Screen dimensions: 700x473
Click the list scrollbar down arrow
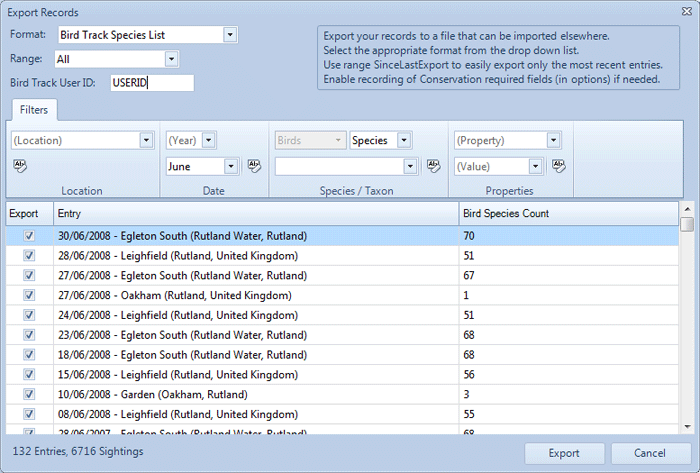click(687, 427)
